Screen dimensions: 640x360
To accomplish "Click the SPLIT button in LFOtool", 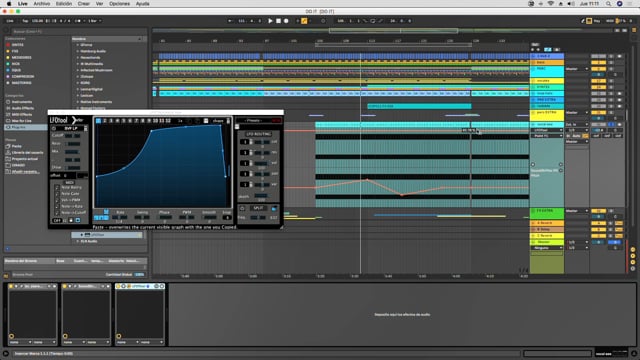I will coord(258,208).
